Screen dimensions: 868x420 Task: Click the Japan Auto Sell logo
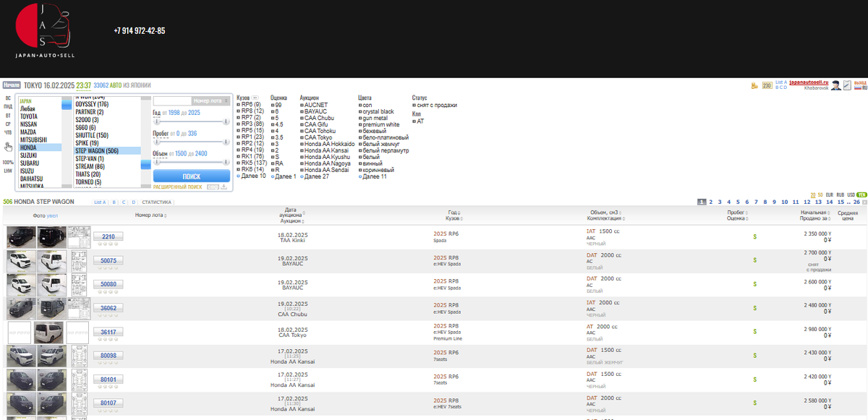click(43, 30)
